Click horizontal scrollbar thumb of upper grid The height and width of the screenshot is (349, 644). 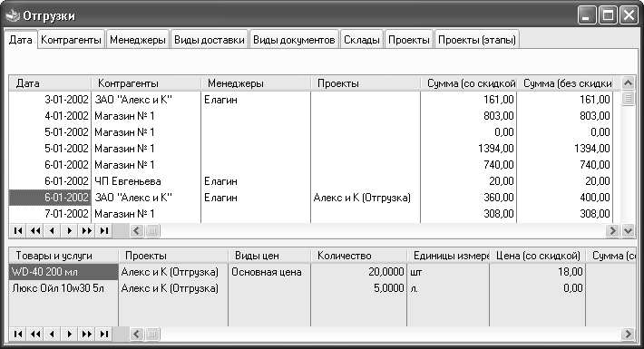click(x=152, y=231)
